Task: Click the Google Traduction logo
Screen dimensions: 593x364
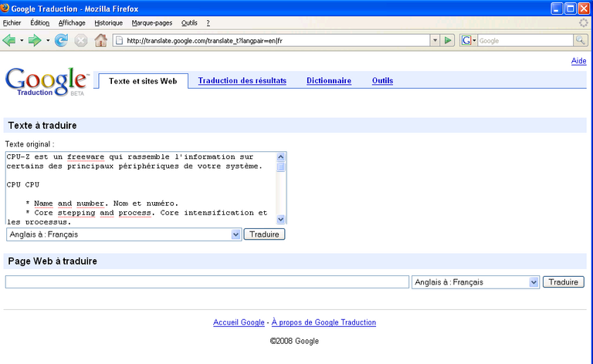Action: tap(47, 82)
